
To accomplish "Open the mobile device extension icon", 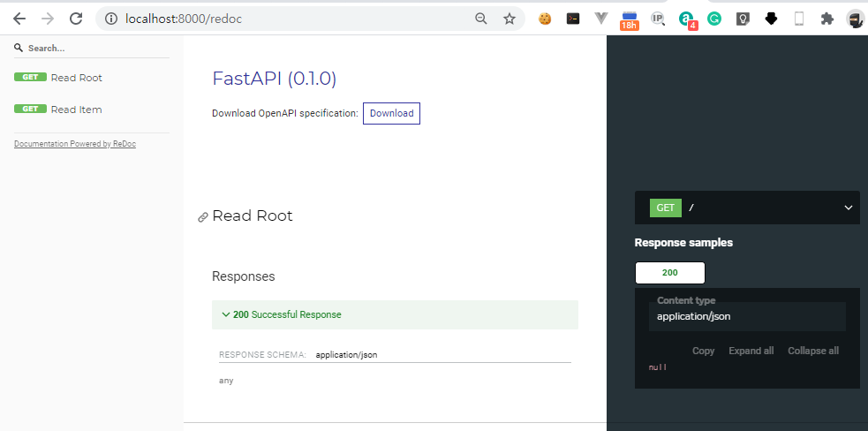I will pyautogui.click(x=799, y=19).
